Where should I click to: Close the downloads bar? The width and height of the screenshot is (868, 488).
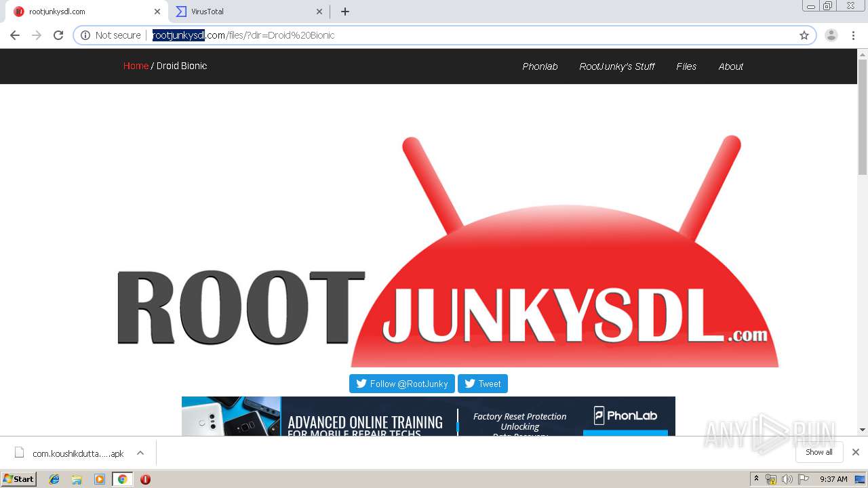pos(856,452)
